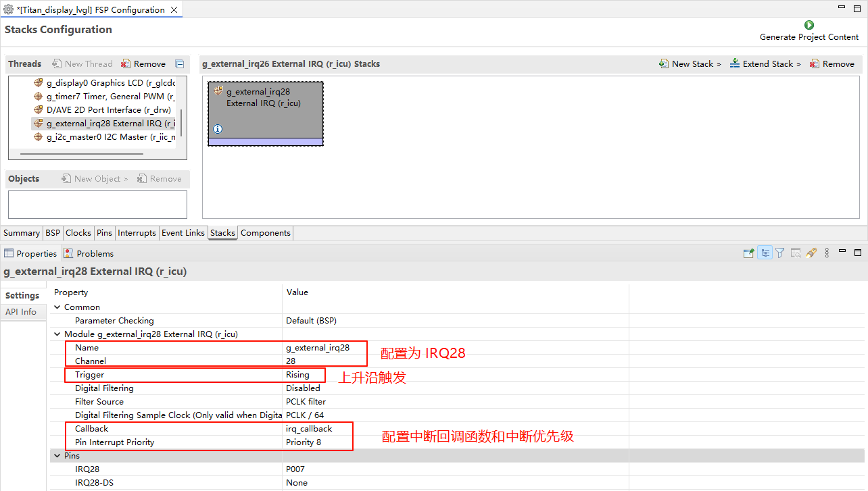Maximize the Properties panel
The height and width of the screenshot is (491, 868).
858,253
